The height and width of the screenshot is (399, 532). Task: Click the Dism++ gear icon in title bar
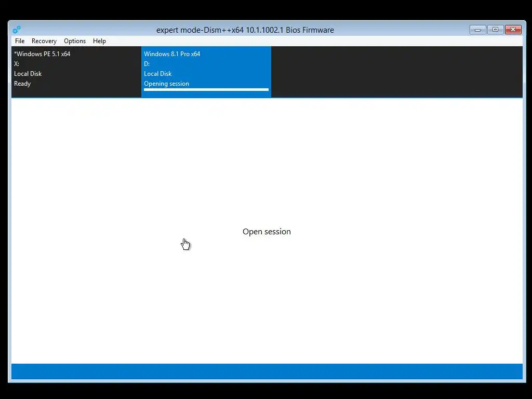16,30
